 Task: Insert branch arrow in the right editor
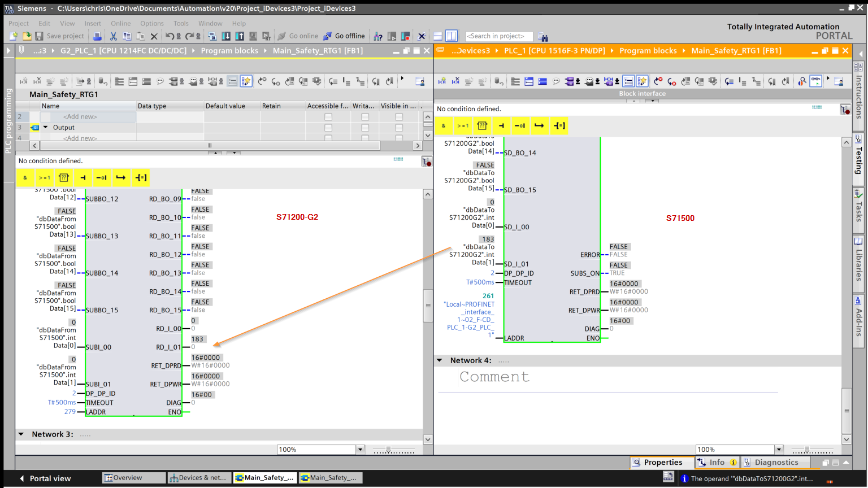(x=539, y=125)
